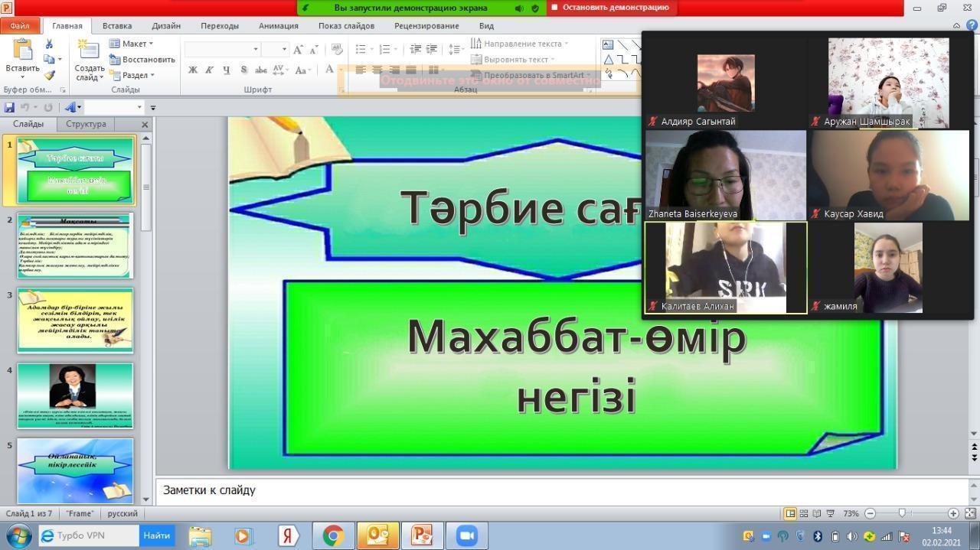Start slideshow from status bar icon
This screenshot has width=980, height=550.
tap(831, 513)
